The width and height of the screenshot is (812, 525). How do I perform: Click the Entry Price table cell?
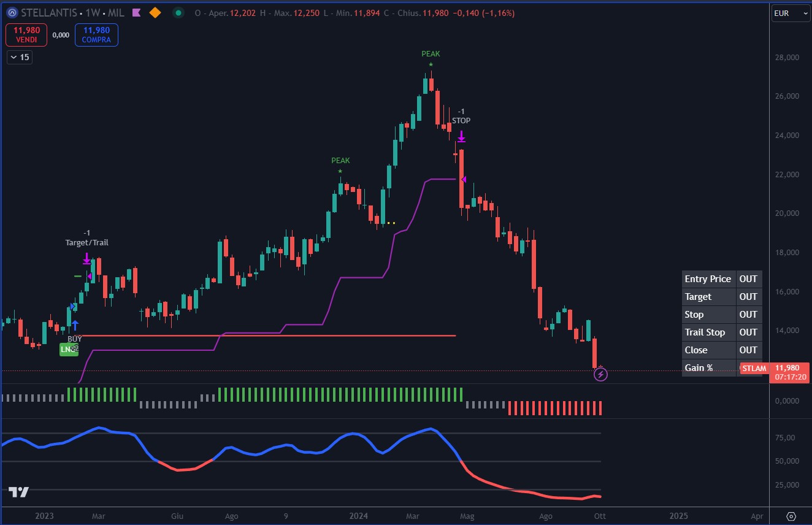tap(708, 279)
